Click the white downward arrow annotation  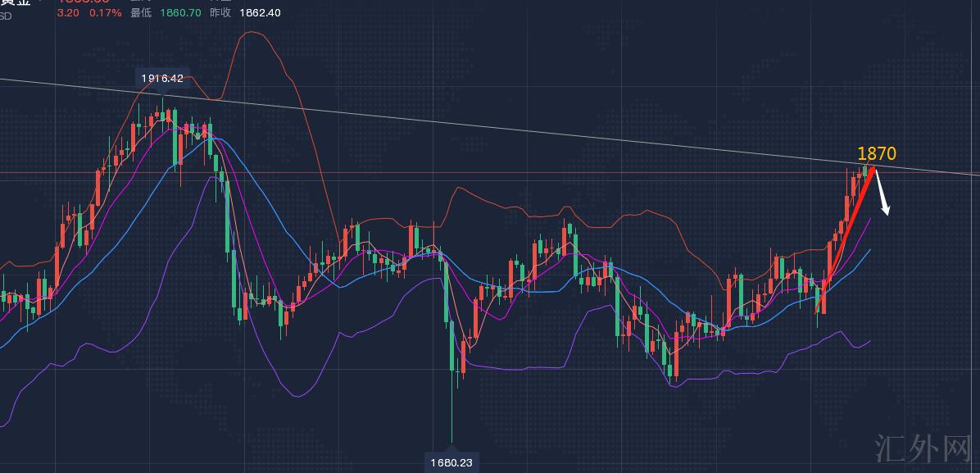pyautogui.click(x=882, y=193)
